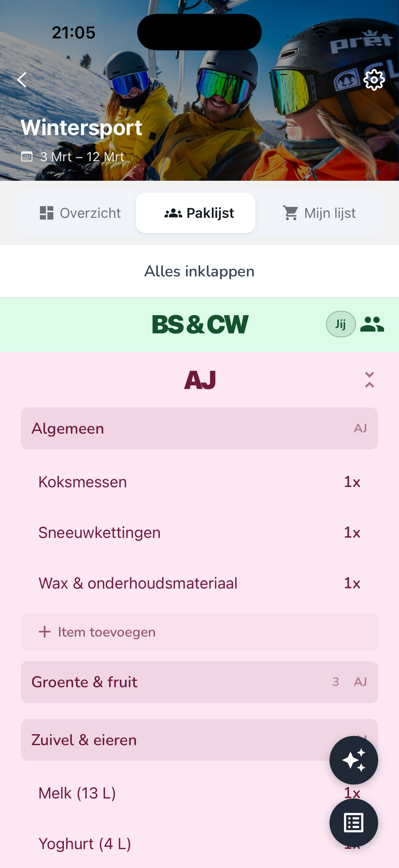399x868 pixels.
Task: Tap the back arrow to leave Wintersport
Action: [x=22, y=80]
